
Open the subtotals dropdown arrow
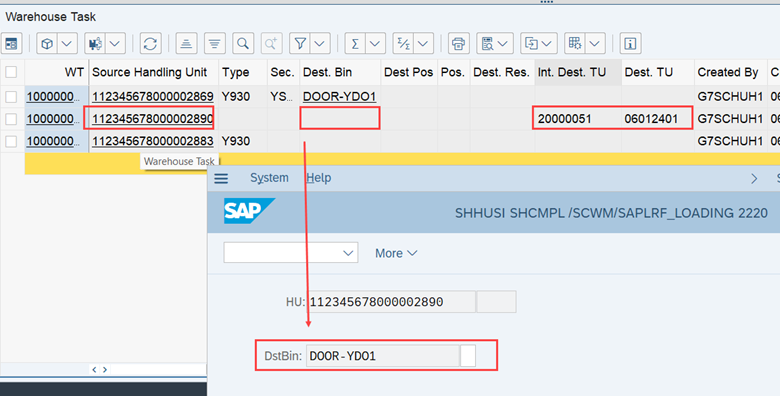coord(423,44)
